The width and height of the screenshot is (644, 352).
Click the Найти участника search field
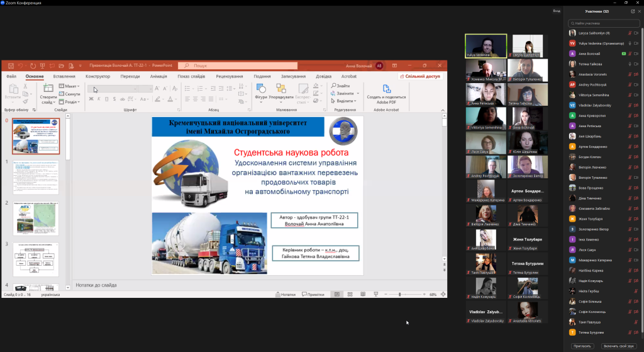(603, 23)
